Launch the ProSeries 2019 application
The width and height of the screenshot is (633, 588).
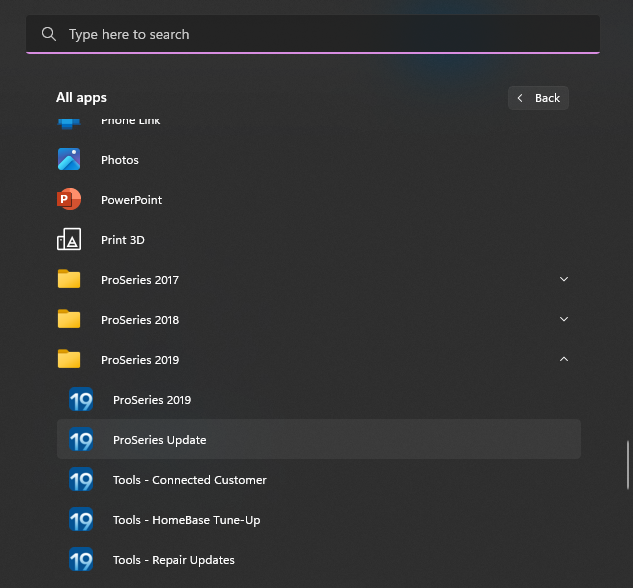[152, 400]
